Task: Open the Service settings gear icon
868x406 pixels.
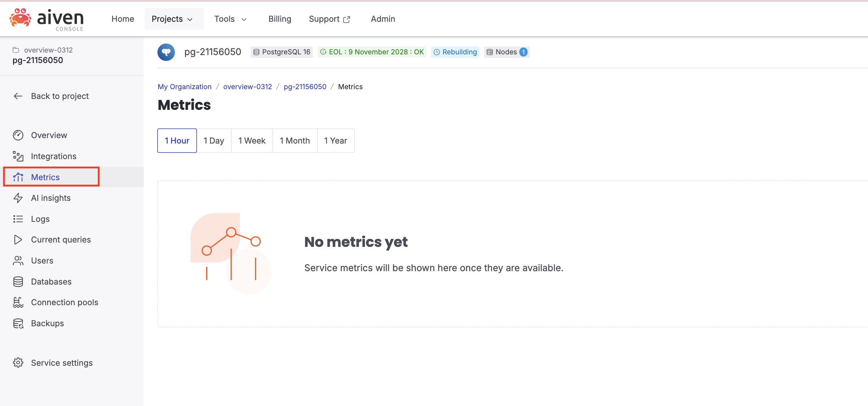Action: click(18, 363)
